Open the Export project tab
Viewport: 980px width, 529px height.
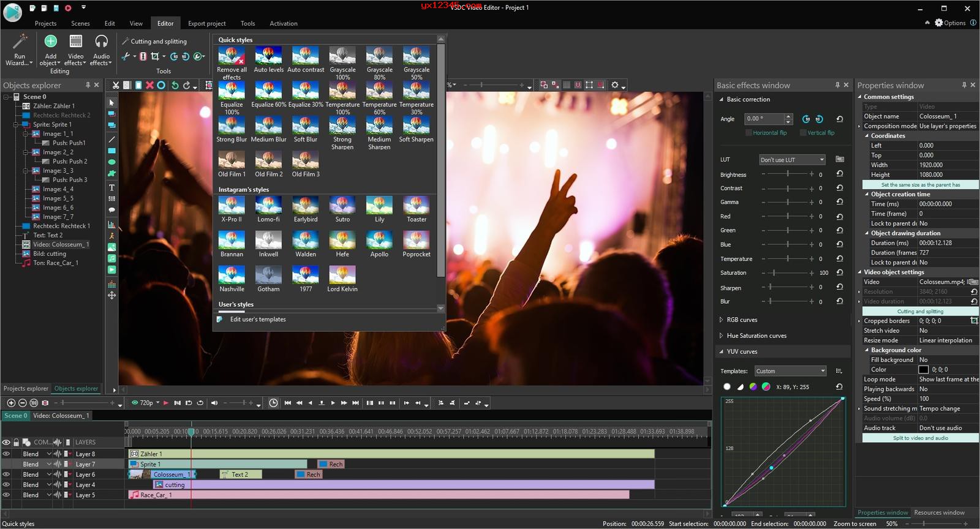click(x=206, y=23)
